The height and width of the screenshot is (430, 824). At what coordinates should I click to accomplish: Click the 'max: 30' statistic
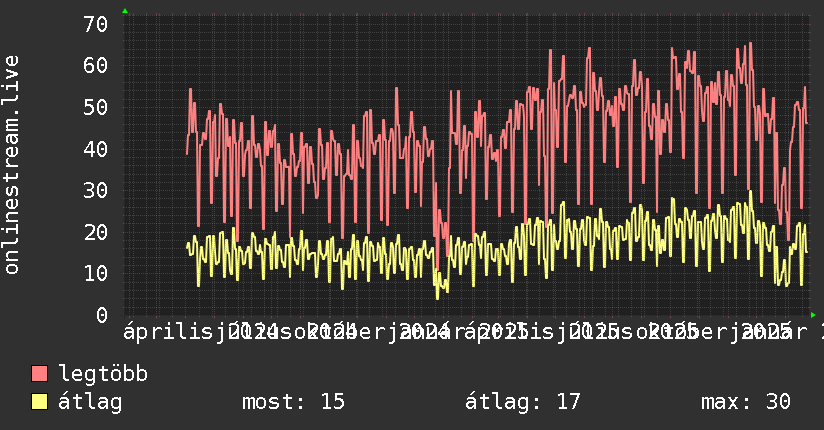click(746, 402)
